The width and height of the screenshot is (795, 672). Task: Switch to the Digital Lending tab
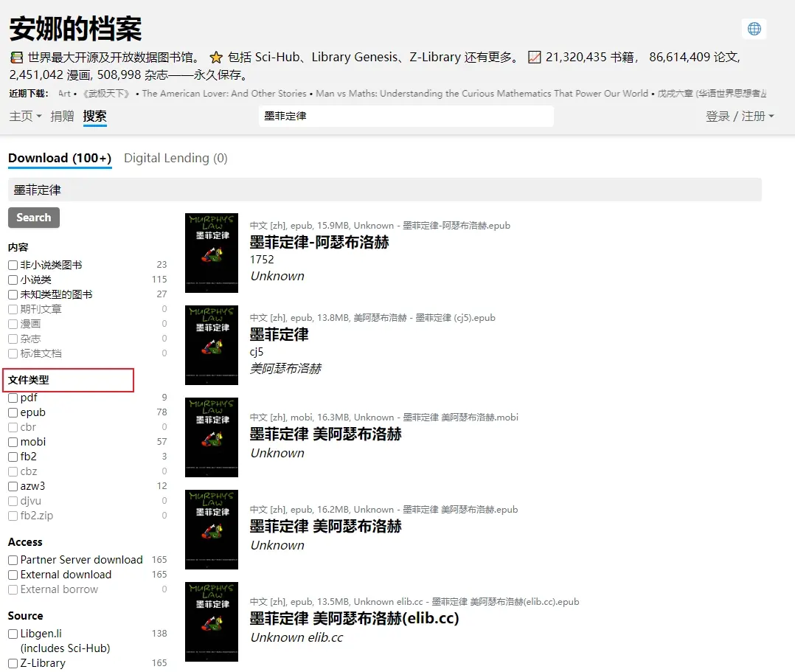pos(176,158)
